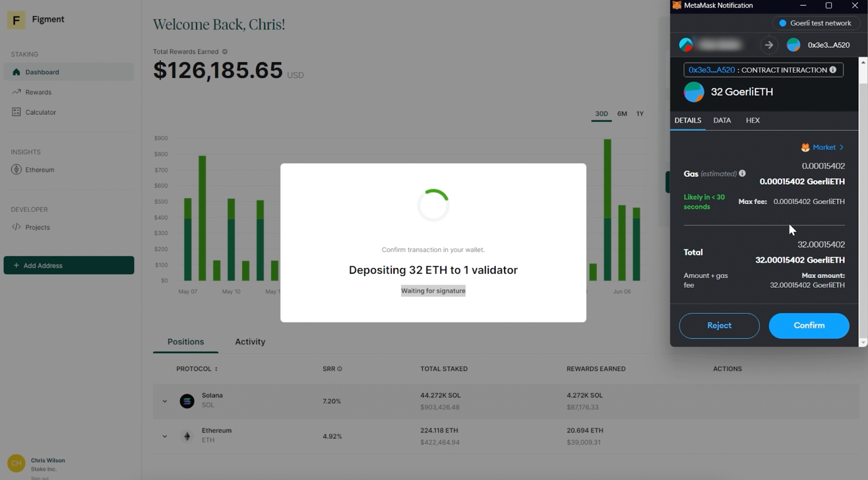The width and height of the screenshot is (868, 480).
Task: Switch to the DATA tab in MetaMask
Action: 722,121
